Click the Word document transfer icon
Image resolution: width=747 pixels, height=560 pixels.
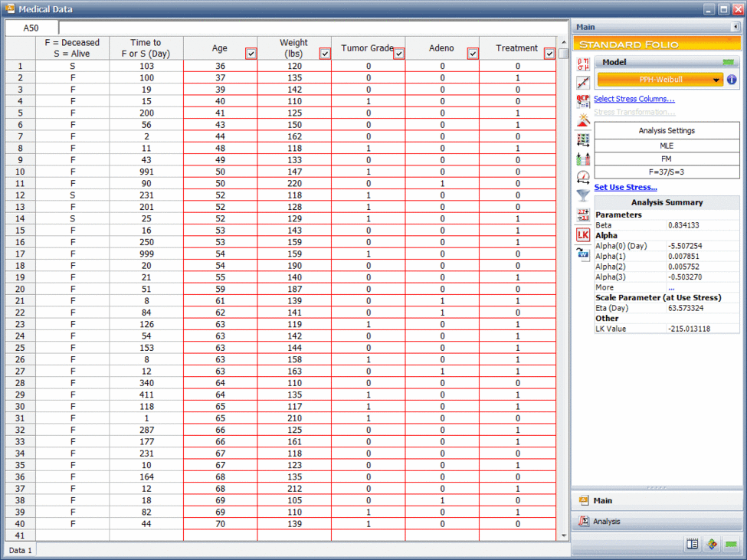(x=583, y=254)
